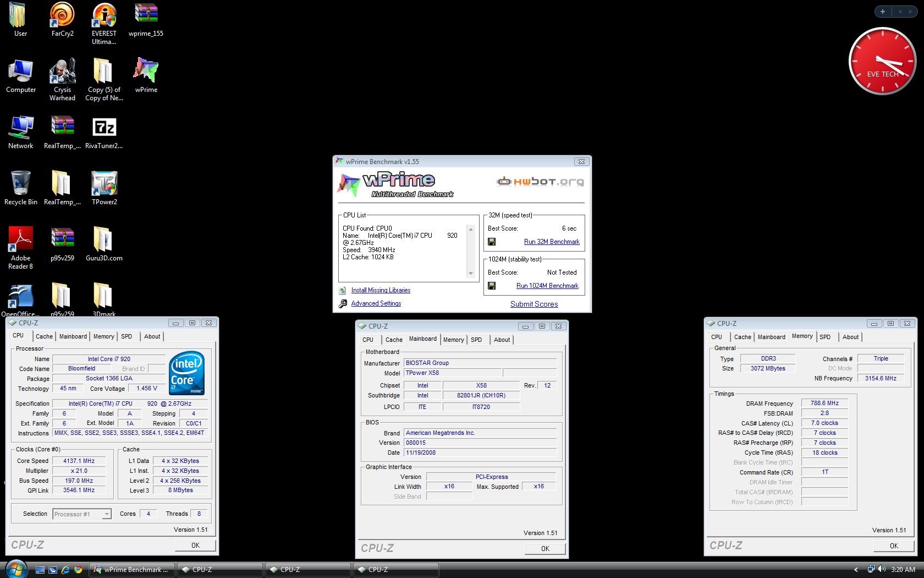Screen dimensions: 924x578
Task: Save the 32M score floppy icon
Action: [x=492, y=242]
